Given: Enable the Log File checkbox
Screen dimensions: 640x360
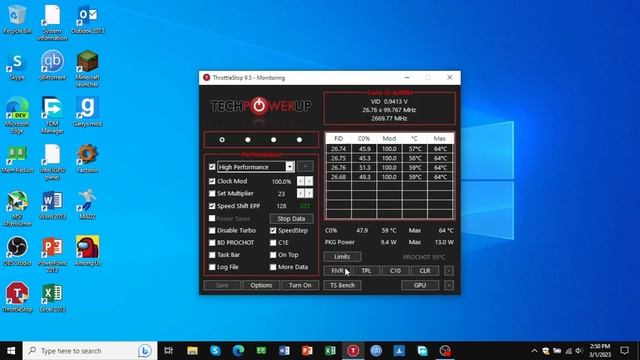Looking at the screenshot, I should (x=212, y=267).
